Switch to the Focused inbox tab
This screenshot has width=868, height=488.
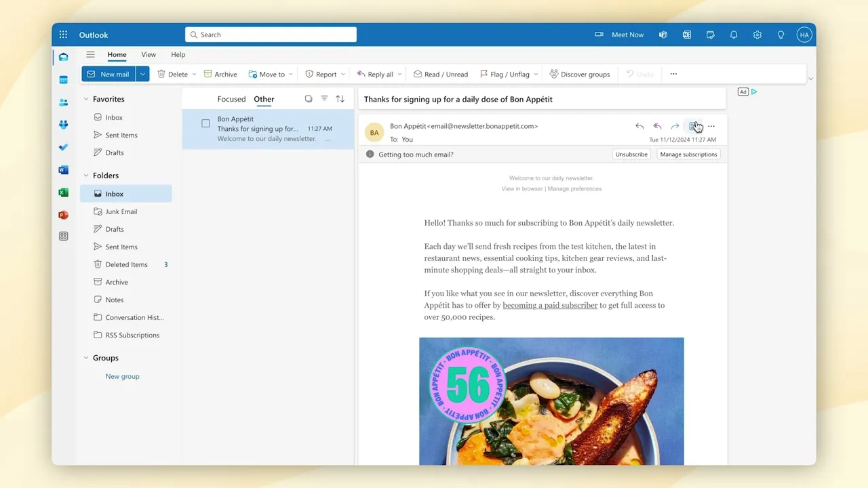pos(231,99)
